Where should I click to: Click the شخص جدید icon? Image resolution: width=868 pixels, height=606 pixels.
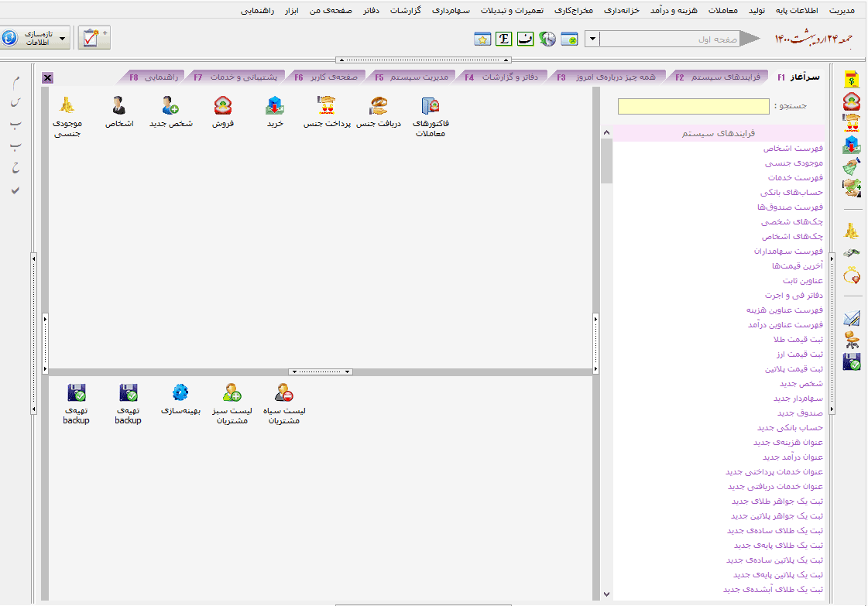click(171, 106)
